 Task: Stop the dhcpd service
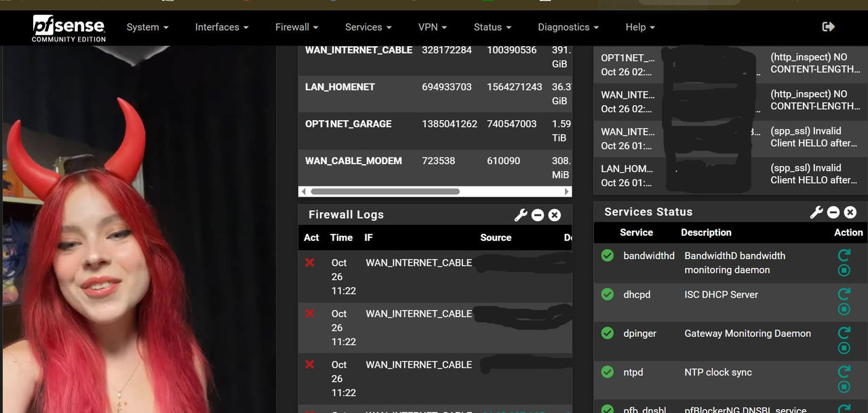[x=844, y=309]
